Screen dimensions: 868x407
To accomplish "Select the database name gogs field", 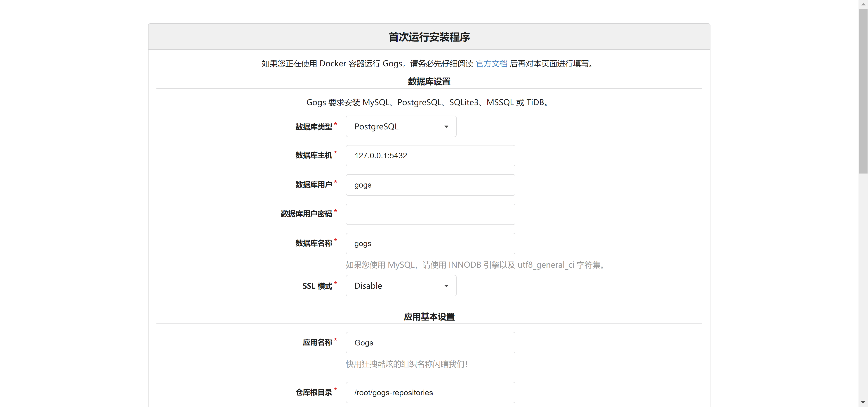I will tap(430, 243).
